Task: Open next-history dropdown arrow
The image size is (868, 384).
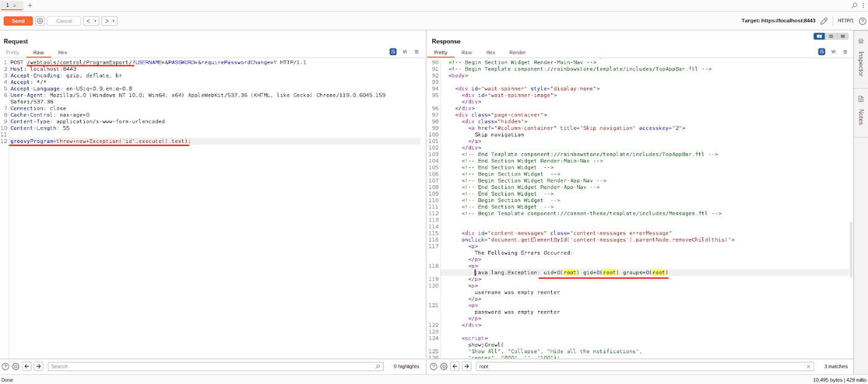Action: coord(114,21)
